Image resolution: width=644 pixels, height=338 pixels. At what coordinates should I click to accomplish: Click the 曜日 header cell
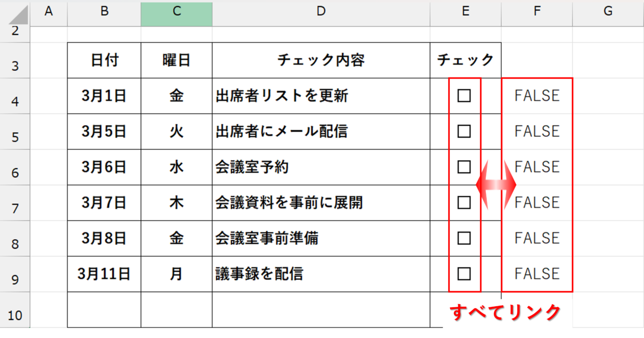point(177,60)
